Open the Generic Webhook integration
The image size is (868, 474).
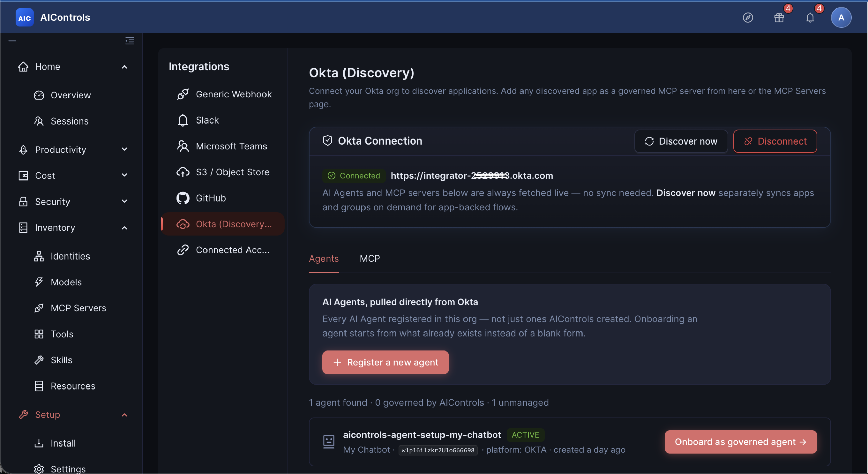click(223, 94)
